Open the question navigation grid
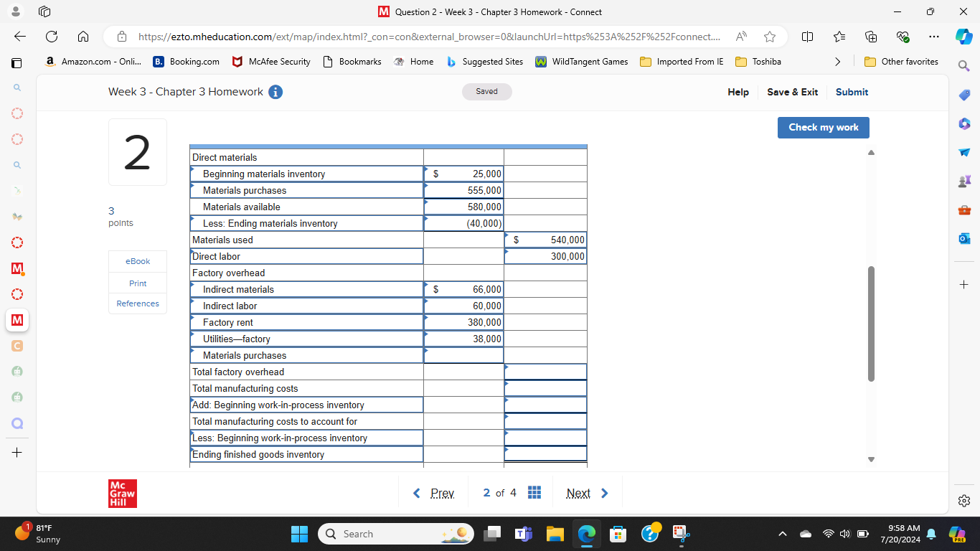 (534, 493)
